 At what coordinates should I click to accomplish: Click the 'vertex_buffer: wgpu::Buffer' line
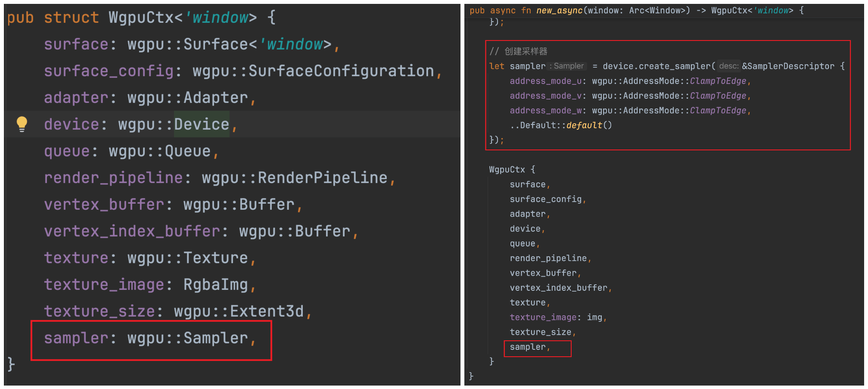pos(173,205)
